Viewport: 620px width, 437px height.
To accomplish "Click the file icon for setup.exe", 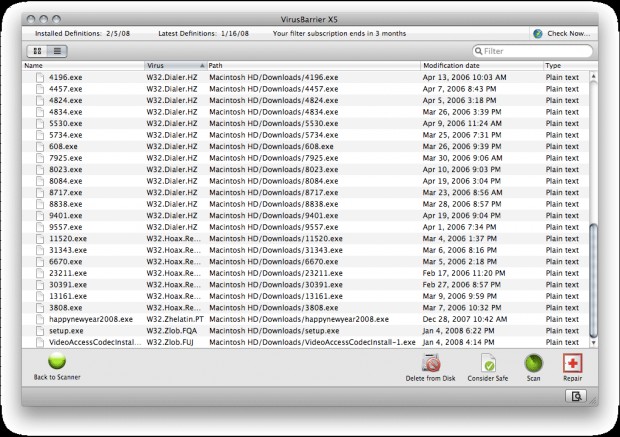I will click(x=40, y=331).
